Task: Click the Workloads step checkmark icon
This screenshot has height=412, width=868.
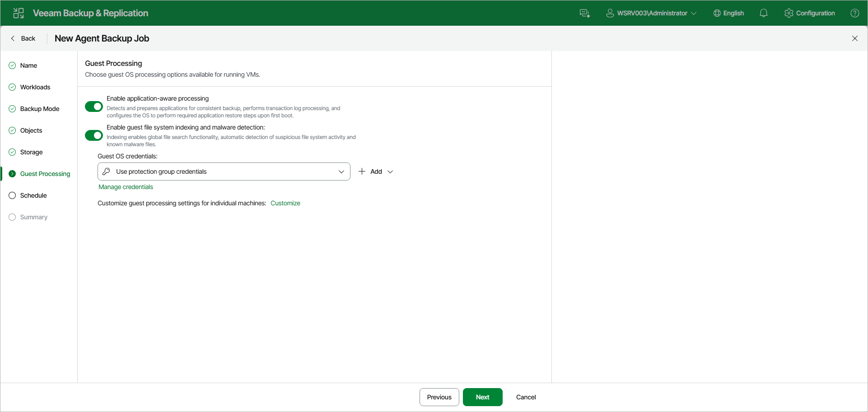Action: point(12,87)
